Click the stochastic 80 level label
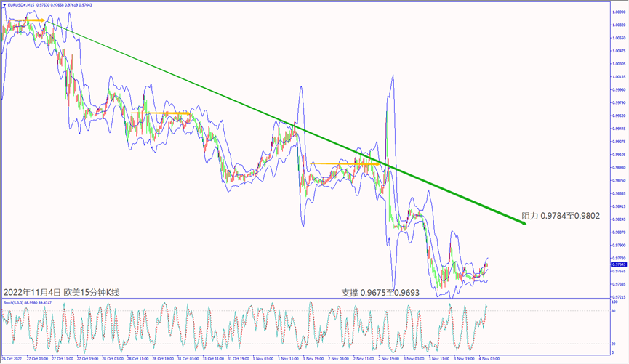This screenshot has width=629, height=364. 614,311
